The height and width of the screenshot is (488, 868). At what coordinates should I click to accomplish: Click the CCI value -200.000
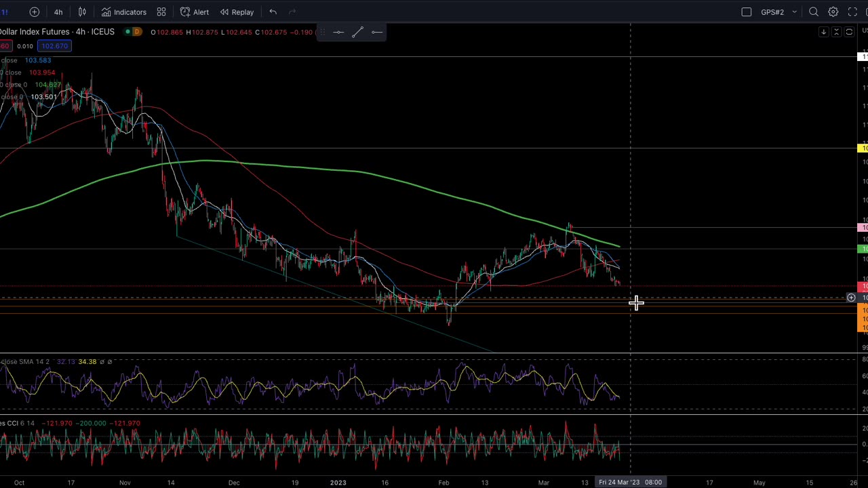coord(92,424)
